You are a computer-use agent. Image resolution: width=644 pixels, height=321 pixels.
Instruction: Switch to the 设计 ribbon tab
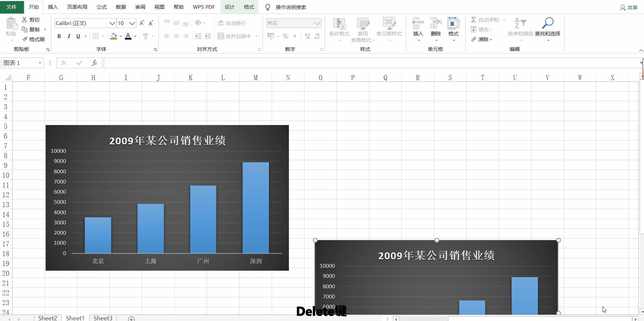click(229, 7)
